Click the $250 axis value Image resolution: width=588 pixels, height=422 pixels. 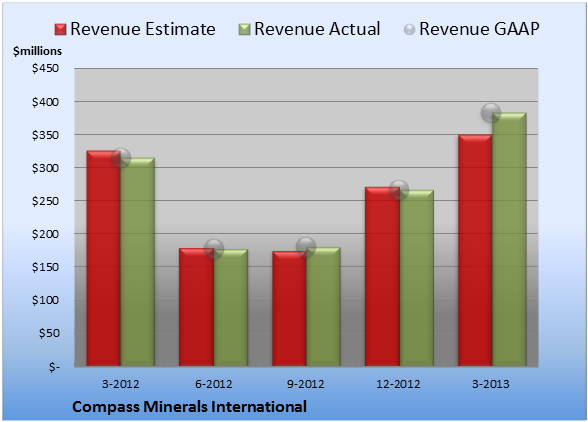[x=45, y=201]
